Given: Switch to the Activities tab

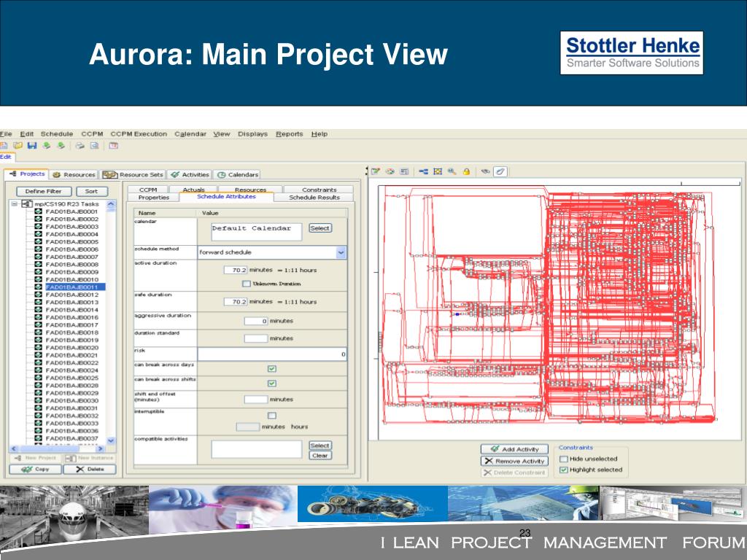Looking at the screenshot, I should click(x=190, y=175).
